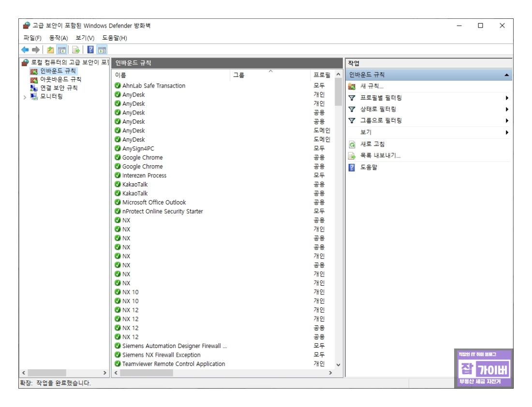532x407 pixels.
Task: Click 목록 내보내기... in the actions pane
Action: pyautogui.click(x=380, y=156)
